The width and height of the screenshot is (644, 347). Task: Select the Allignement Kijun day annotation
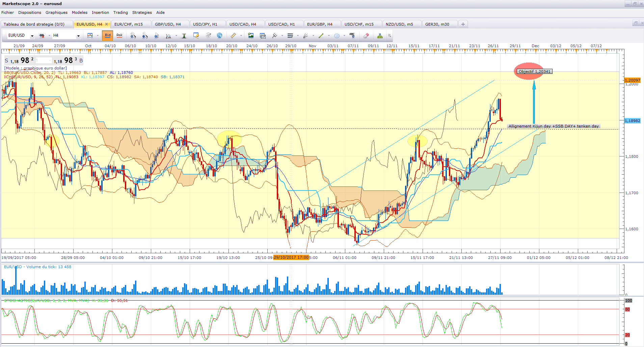click(x=554, y=126)
